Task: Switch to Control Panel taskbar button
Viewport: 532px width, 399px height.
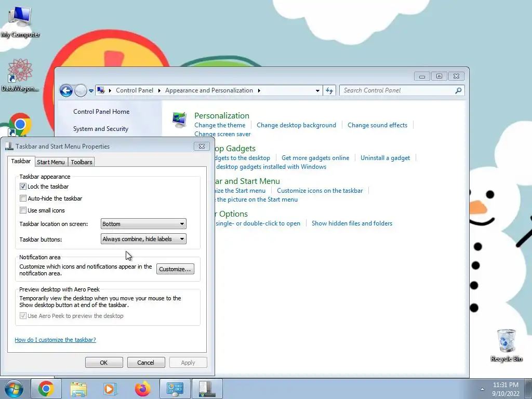Action: click(x=175, y=389)
